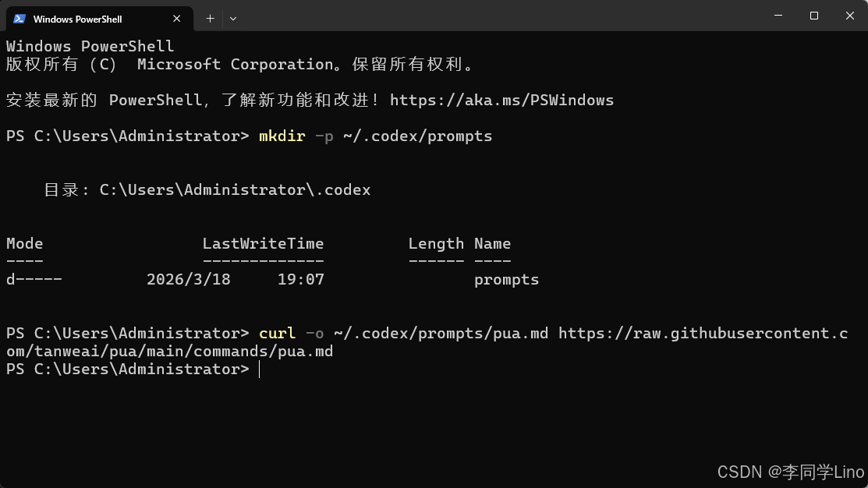
Task: Click the Windows PowerShell header line
Action: [x=90, y=46]
